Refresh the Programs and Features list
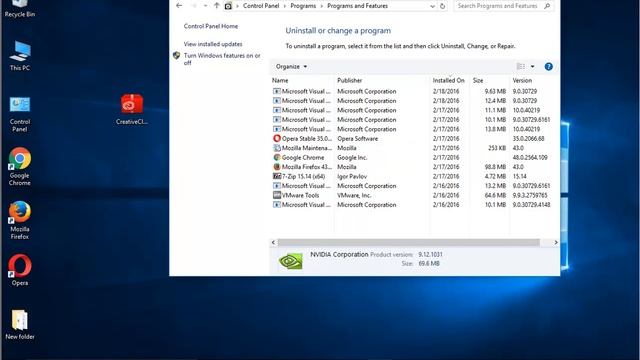The height and width of the screenshot is (360, 640). [x=442, y=6]
